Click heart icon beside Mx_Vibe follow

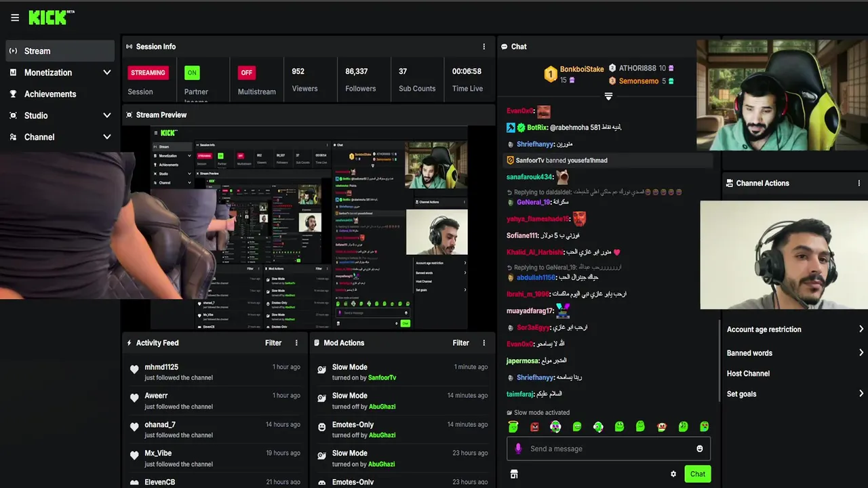(134, 455)
